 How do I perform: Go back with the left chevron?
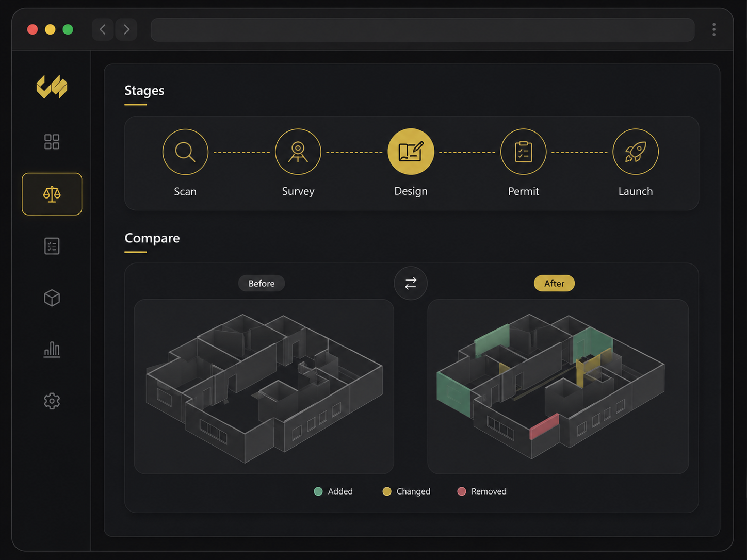click(x=103, y=29)
